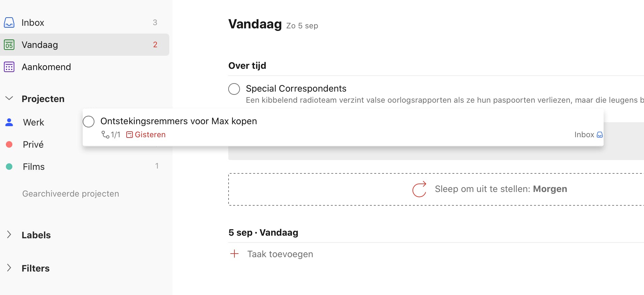Expand the Filters section
Image resolution: width=644 pixels, height=295 pixels.
click(x=9, y=268)
